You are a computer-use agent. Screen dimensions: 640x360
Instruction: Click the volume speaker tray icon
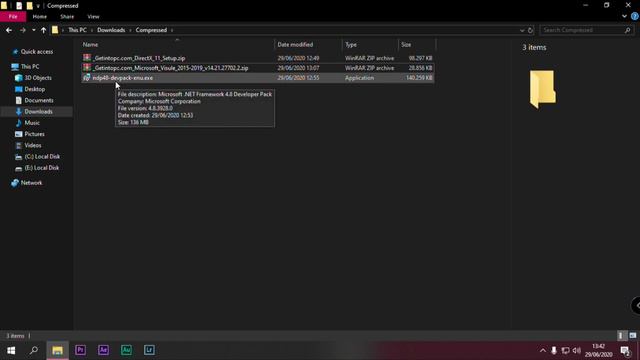click(x=576, y=351)
